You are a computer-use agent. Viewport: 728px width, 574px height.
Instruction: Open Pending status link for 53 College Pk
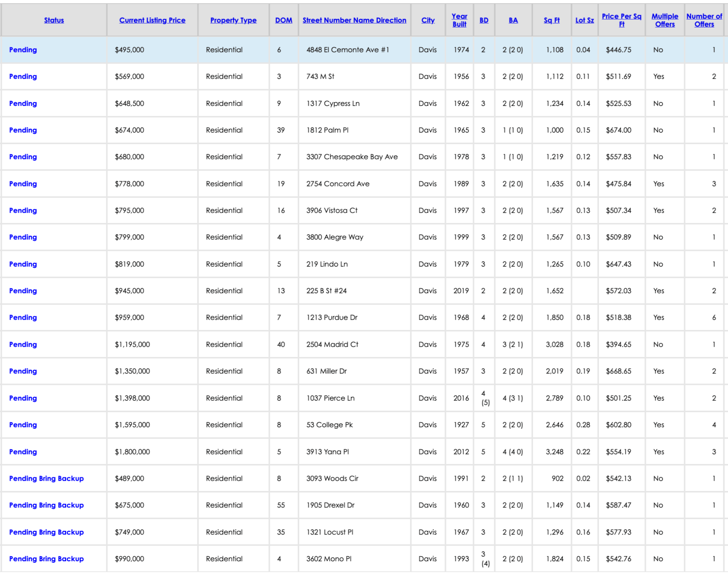click(x=23, y=425)
